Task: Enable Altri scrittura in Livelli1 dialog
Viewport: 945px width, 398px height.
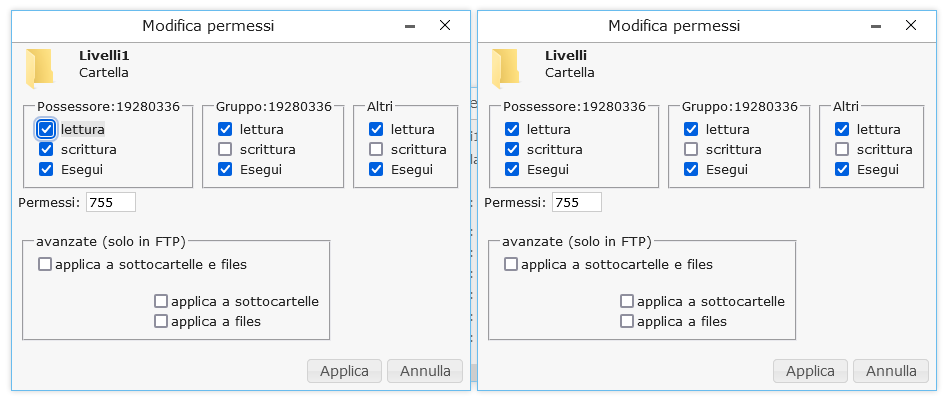Action: 376,149
